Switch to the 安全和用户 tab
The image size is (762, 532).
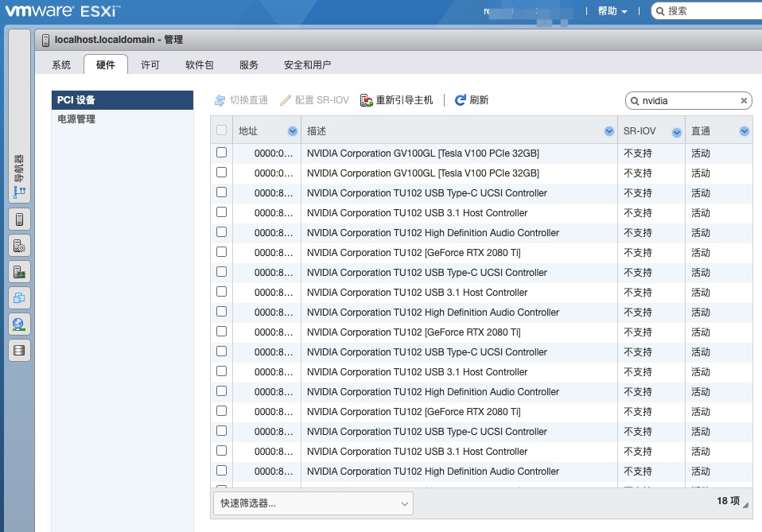tap(307, 64)
